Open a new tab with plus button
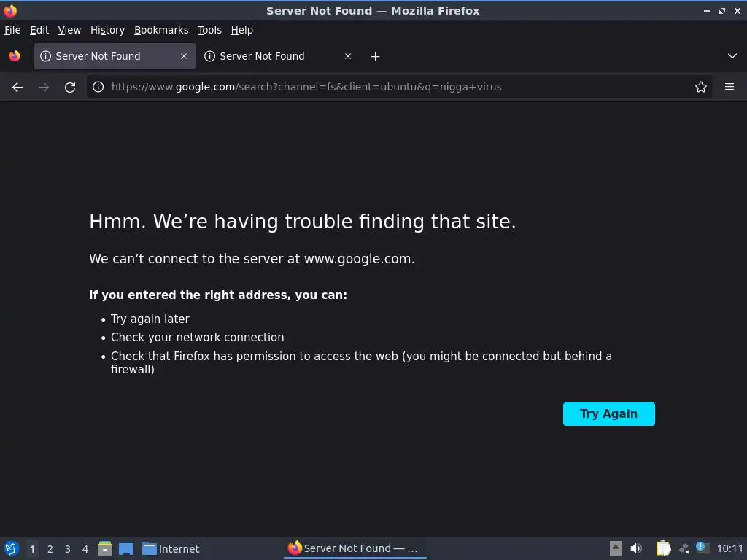 [376, 57]
